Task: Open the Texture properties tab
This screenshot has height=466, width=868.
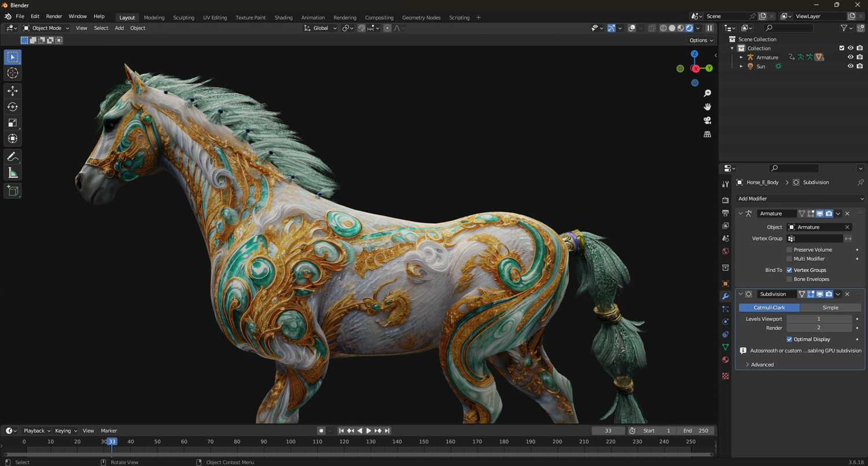Action: (x=726, y=376)
